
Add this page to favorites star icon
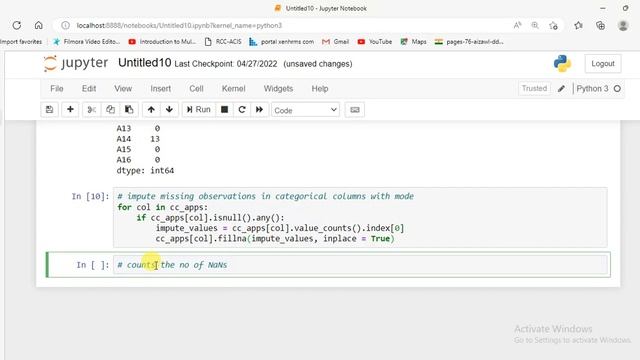tap(553, 26)
